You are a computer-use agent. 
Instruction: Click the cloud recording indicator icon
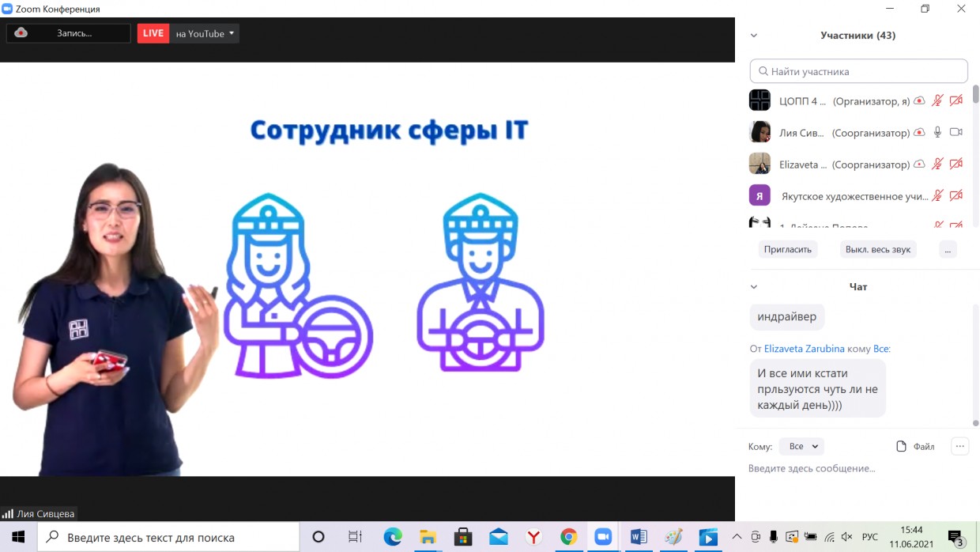click(x=21, y=33)
